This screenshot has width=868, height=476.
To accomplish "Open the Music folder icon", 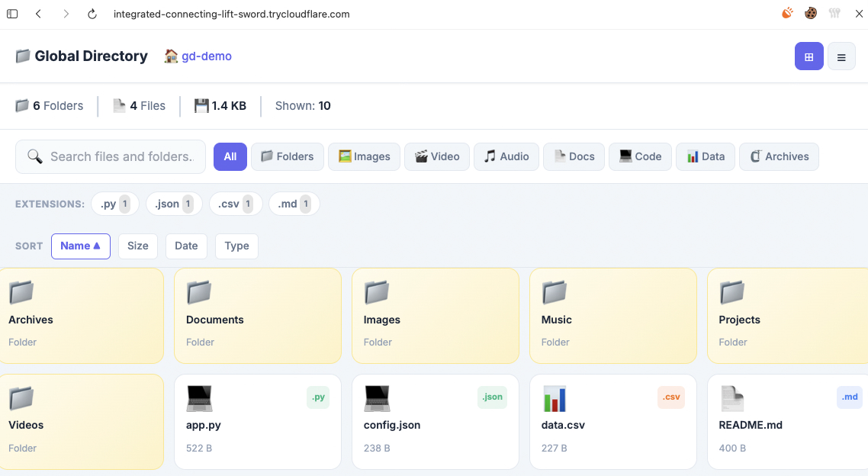I will coord(555,292).
